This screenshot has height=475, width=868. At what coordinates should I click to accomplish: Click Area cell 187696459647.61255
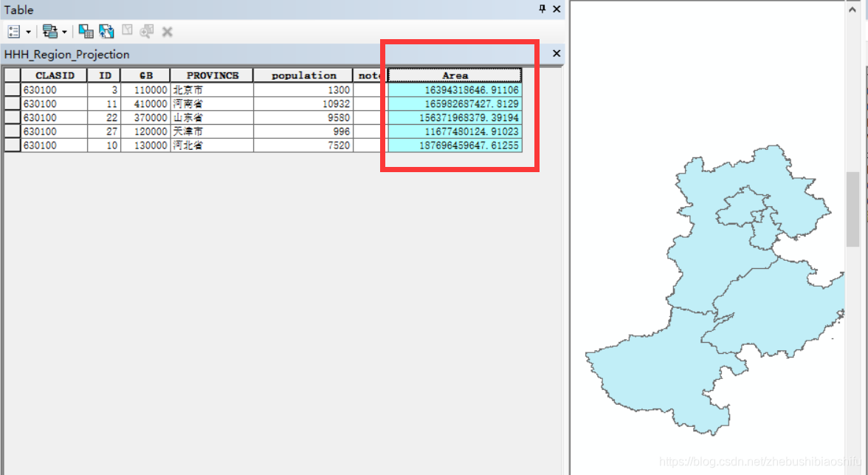(455, 146)
